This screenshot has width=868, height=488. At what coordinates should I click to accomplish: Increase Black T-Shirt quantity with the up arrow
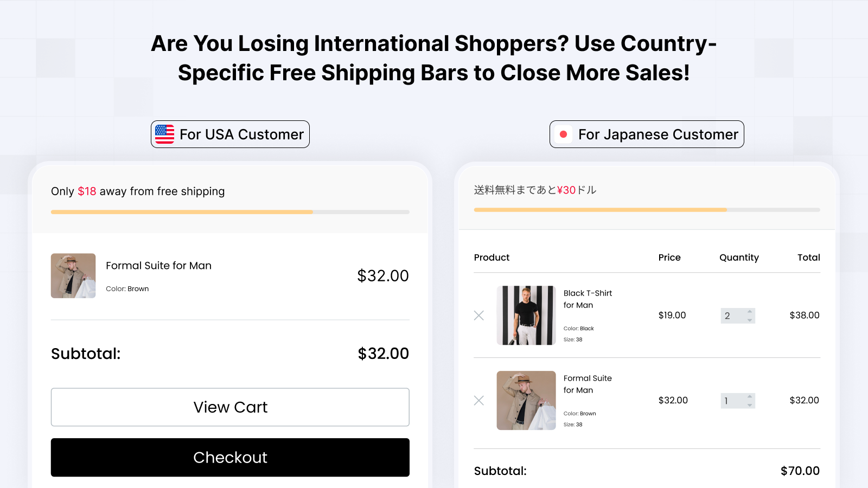(x=749, y=311)
